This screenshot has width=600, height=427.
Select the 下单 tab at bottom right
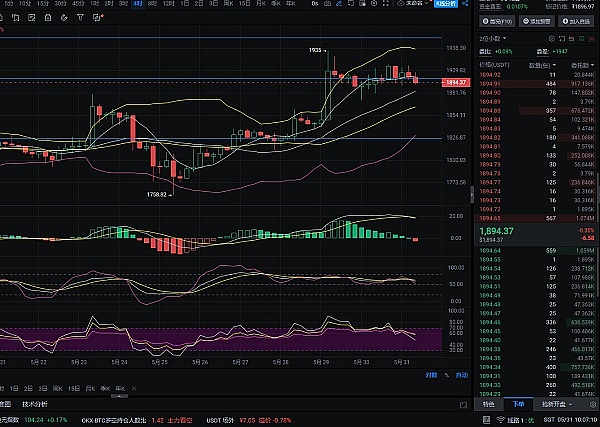(518, 405)
